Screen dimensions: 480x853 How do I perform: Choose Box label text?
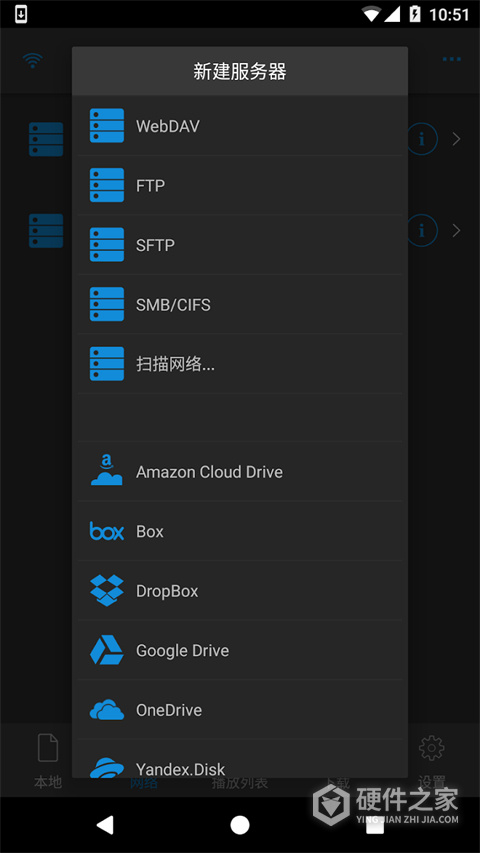point(150,531)
